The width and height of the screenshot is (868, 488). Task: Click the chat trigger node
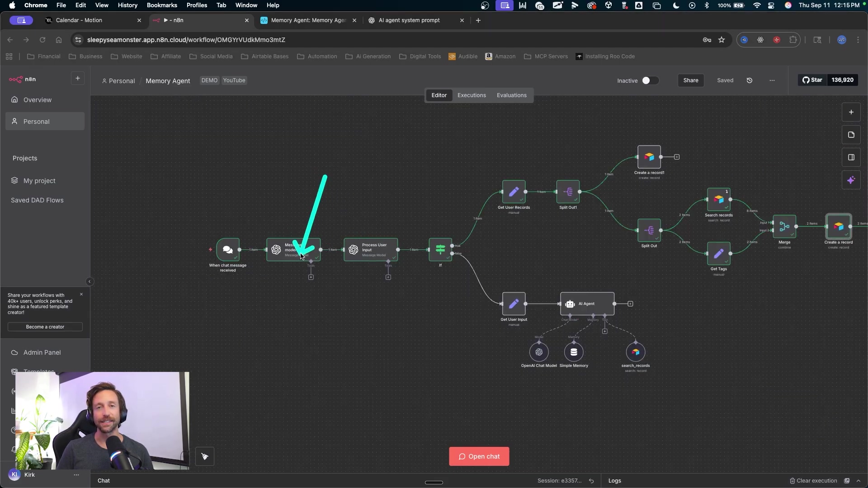[228, 249]
